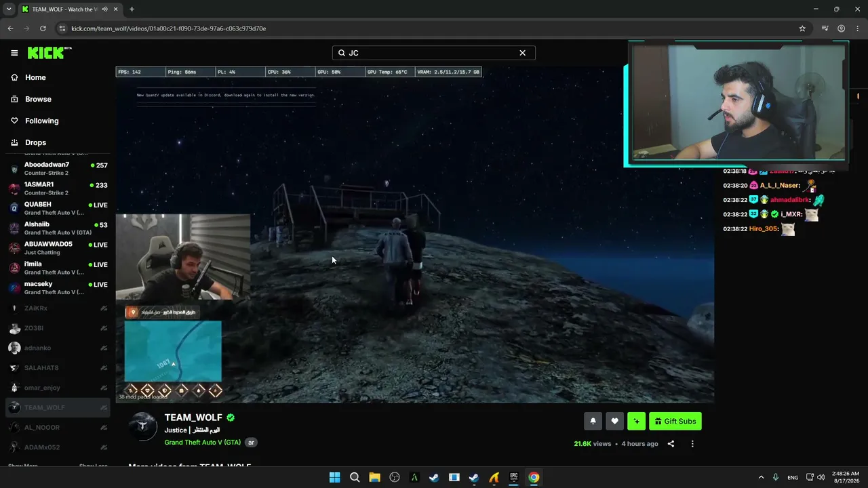Open volume control in system tray
Viewport: 868px width, 488px height.
click(822, 477)
